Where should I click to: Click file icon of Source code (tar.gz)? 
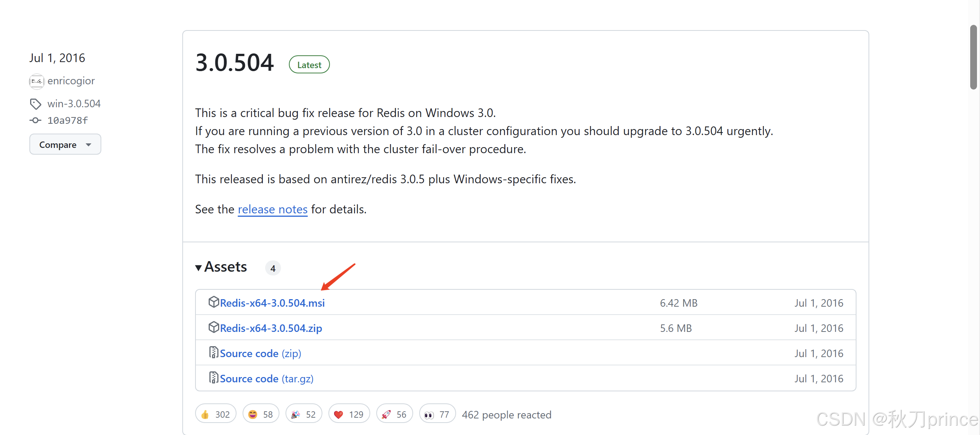click(214, 377)
